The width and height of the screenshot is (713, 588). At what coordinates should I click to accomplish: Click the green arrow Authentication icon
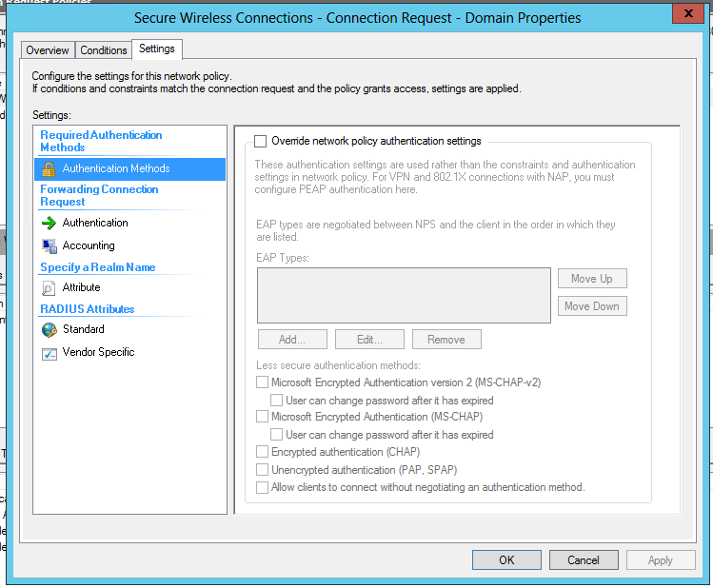[49, 223]
